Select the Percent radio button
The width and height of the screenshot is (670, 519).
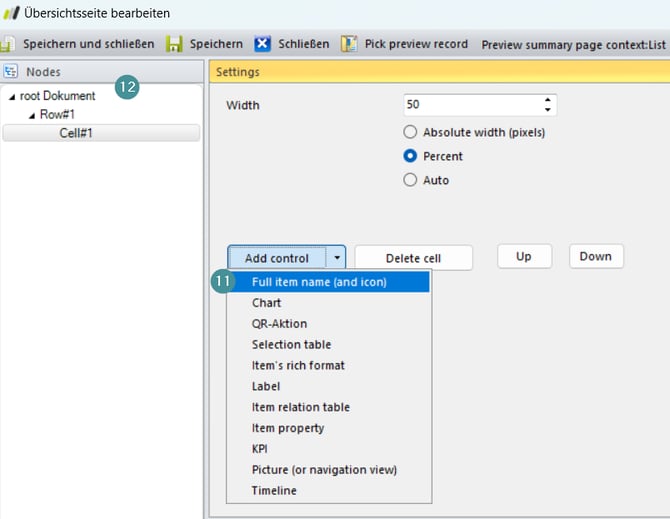(410, 156)
